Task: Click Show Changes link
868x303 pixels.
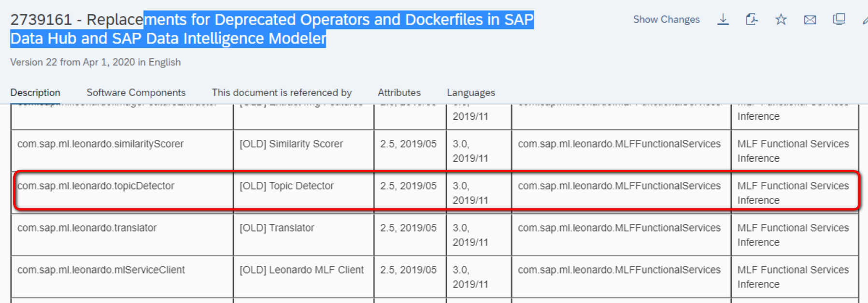Action: coord(666,19)
